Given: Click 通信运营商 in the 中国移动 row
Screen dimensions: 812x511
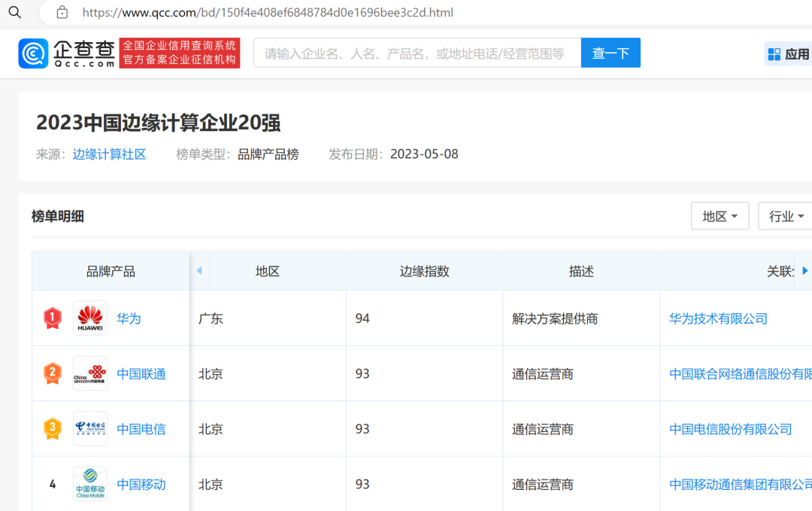Looking at the screenshot, I should coord(543,485).
